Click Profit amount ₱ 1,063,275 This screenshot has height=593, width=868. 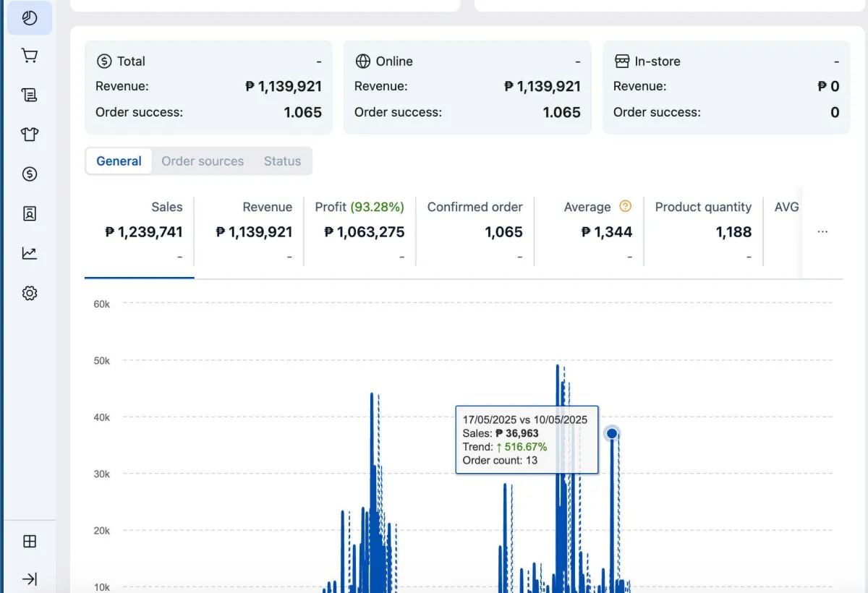pyautogui.click(x=365, y=232)
